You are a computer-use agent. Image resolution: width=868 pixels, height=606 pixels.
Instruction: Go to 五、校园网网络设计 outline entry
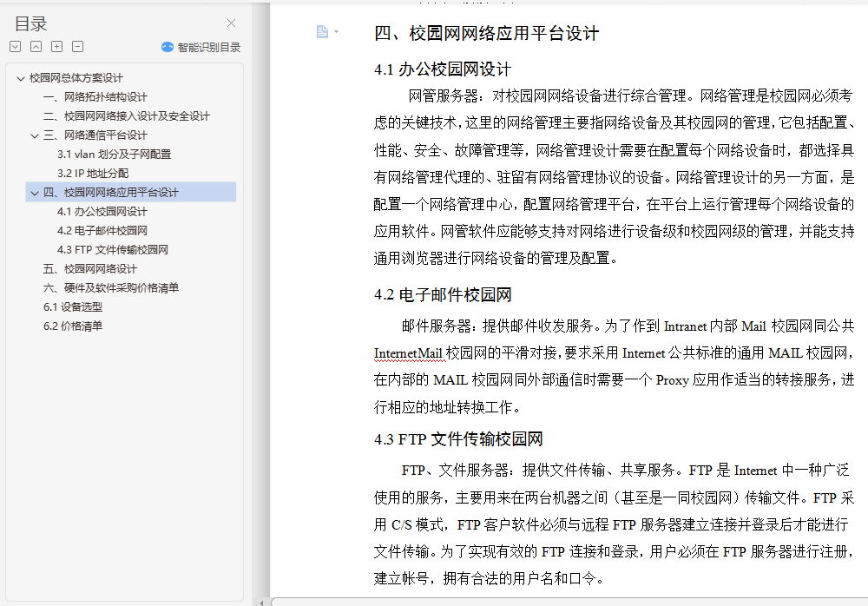pos(90,269)
